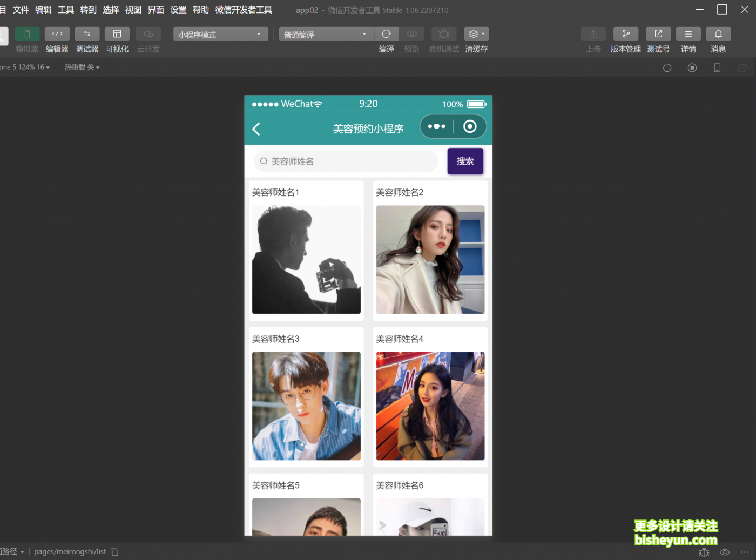Click the test account icon
The image size is (756, 560).
point(658,34)
